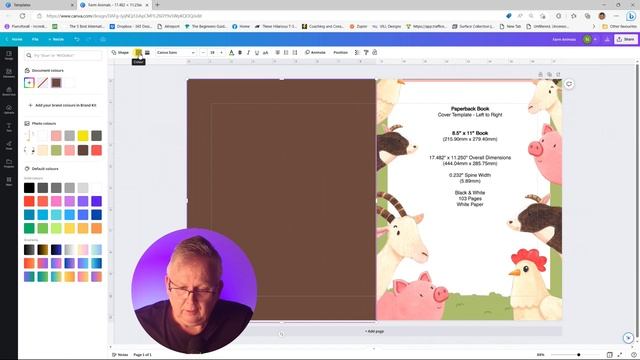Open the Projects sidebar panel
Screen dimensions: 640x360
pos(9,163)
